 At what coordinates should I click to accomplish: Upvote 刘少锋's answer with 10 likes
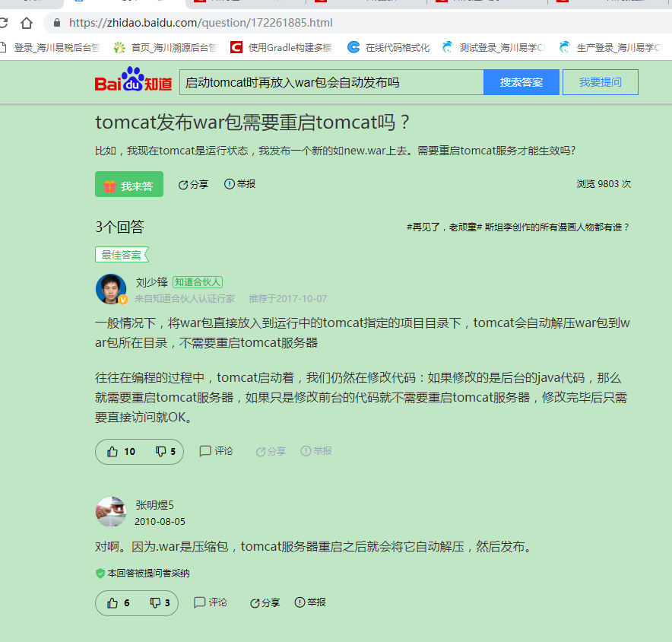122,452
